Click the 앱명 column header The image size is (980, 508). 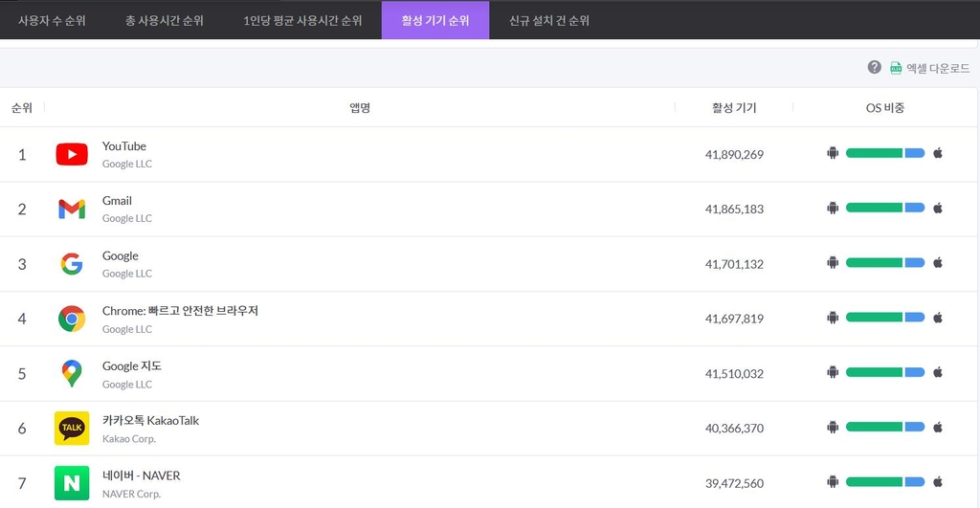360,108
